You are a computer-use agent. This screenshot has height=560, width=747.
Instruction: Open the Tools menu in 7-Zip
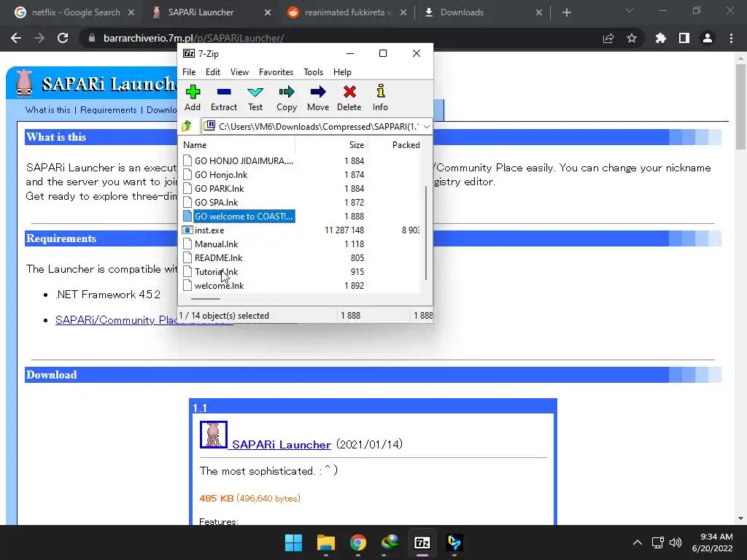click(313, 72)
